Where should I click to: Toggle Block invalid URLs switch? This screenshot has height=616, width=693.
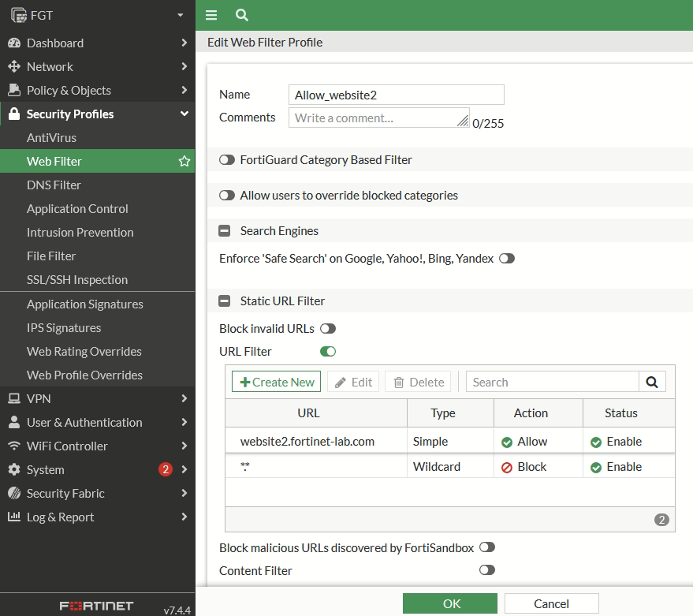tap(327, 329)
